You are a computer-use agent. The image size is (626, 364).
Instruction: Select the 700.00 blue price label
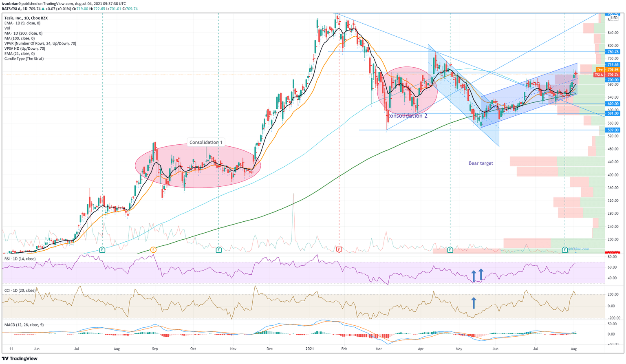(x=613, y=80)
